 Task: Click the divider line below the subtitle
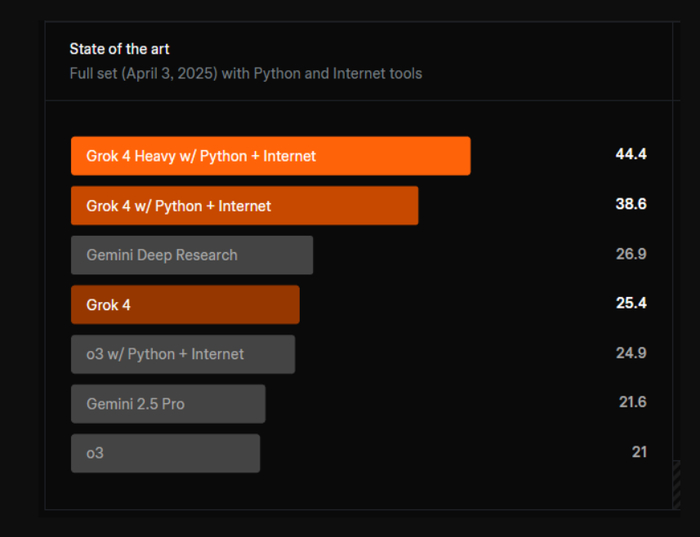[360, 100]
